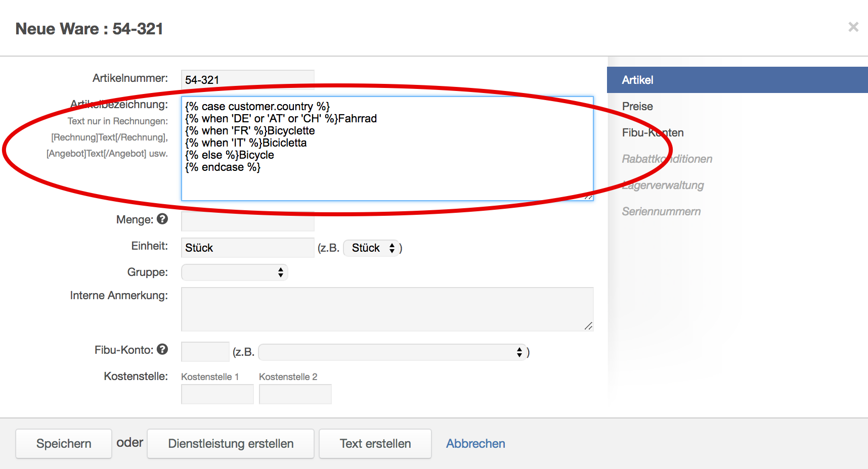
Task: Expand the Gruppe dropdown
Action: click(x=235, y=272)
